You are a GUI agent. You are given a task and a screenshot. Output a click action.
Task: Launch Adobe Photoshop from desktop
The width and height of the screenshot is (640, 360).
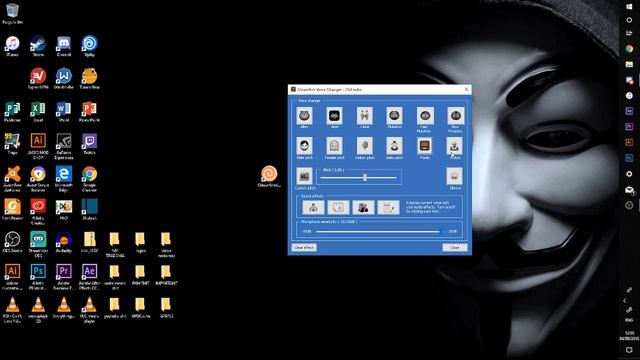[38, 277]
